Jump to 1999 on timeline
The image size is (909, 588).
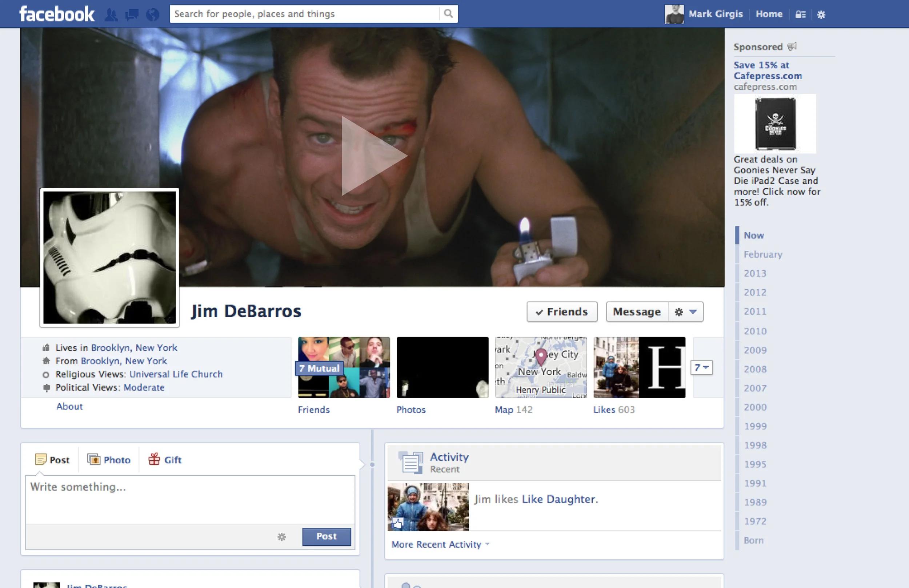[755, 426]
